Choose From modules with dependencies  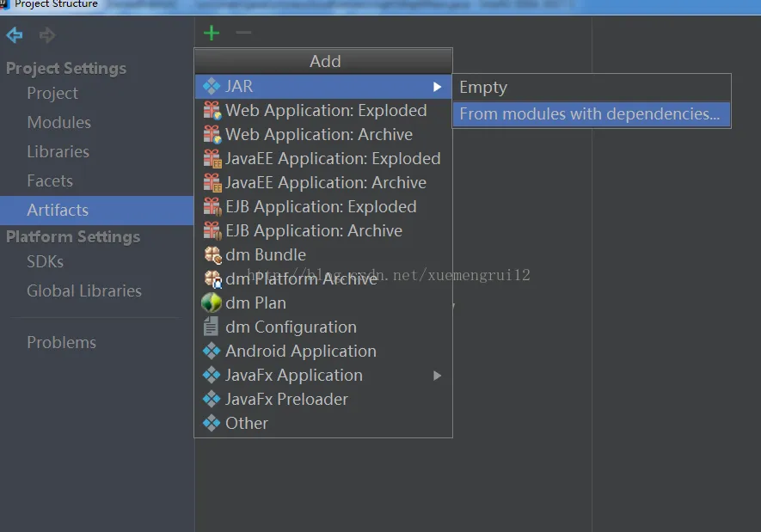pyautogui.click(x=590, y=114)
